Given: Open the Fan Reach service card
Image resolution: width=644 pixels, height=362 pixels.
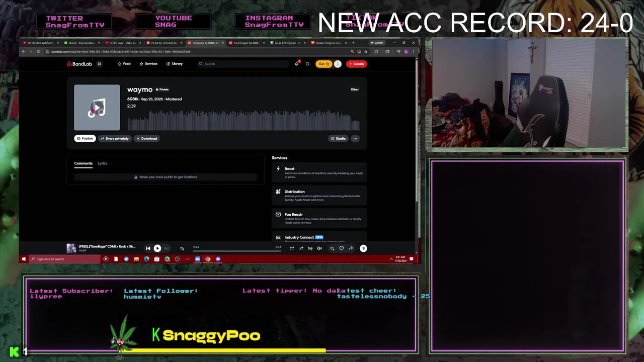Looking at the screenshot, I should tap(319, 218).
